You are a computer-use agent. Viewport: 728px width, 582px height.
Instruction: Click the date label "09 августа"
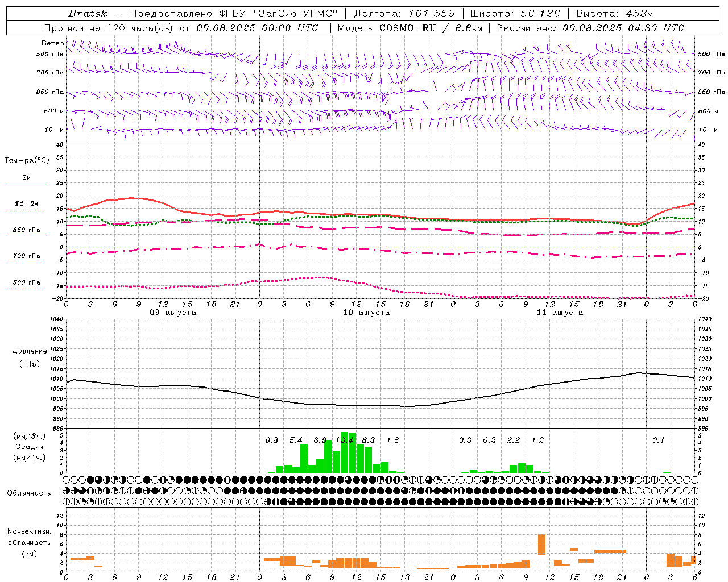[173, 313]
